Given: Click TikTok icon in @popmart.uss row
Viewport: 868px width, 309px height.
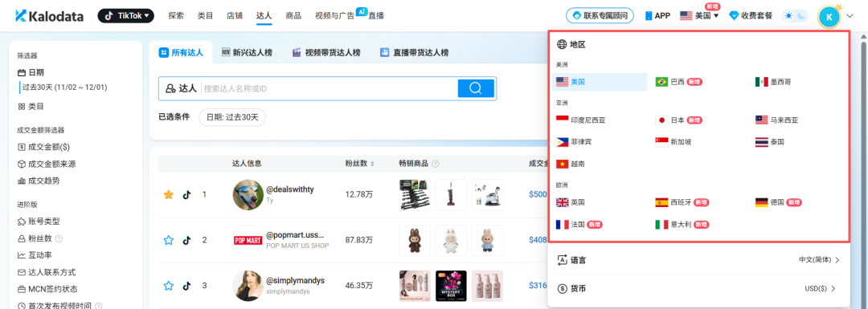Looking at the screenshot, I should [x=186, y=240].
